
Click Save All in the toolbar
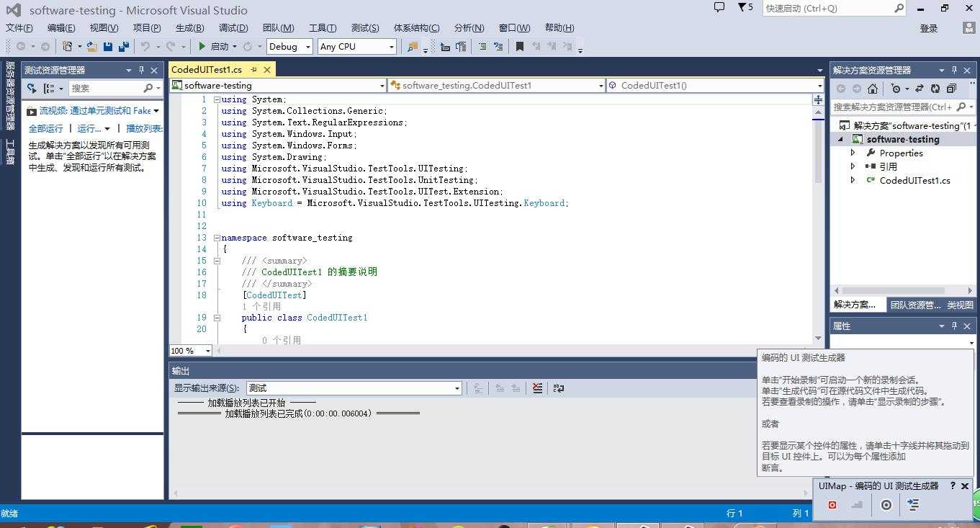pos(124,46)
